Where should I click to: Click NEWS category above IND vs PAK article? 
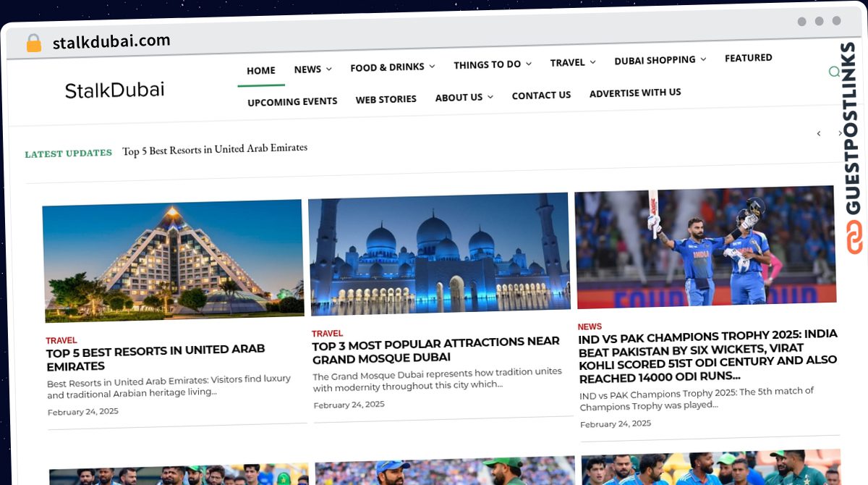click(x=590, y=327)
